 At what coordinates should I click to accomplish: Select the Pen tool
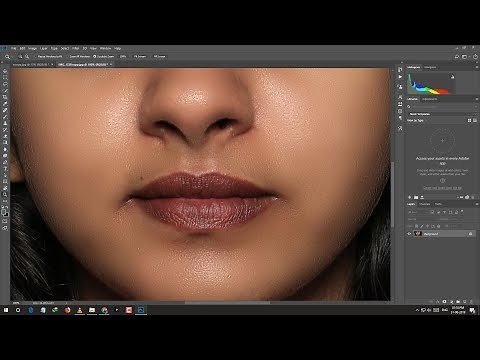coord(5,162)
